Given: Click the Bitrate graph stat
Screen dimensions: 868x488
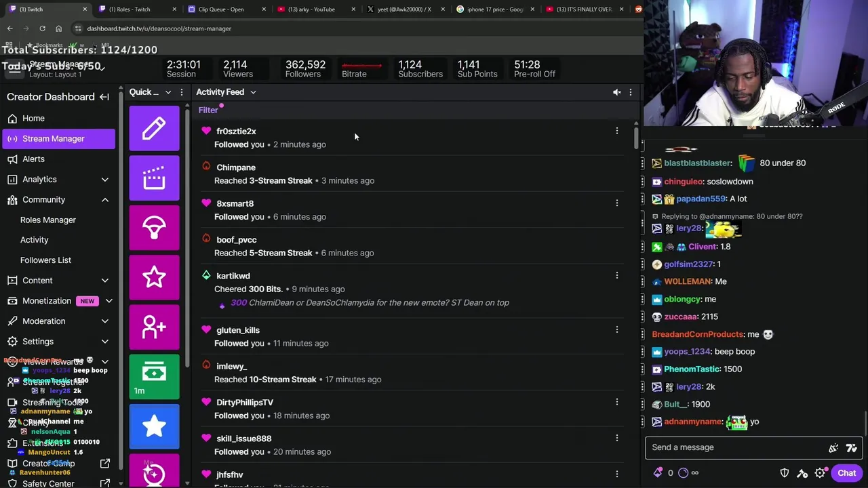Looking at the screenshot, I should [361, 69].
